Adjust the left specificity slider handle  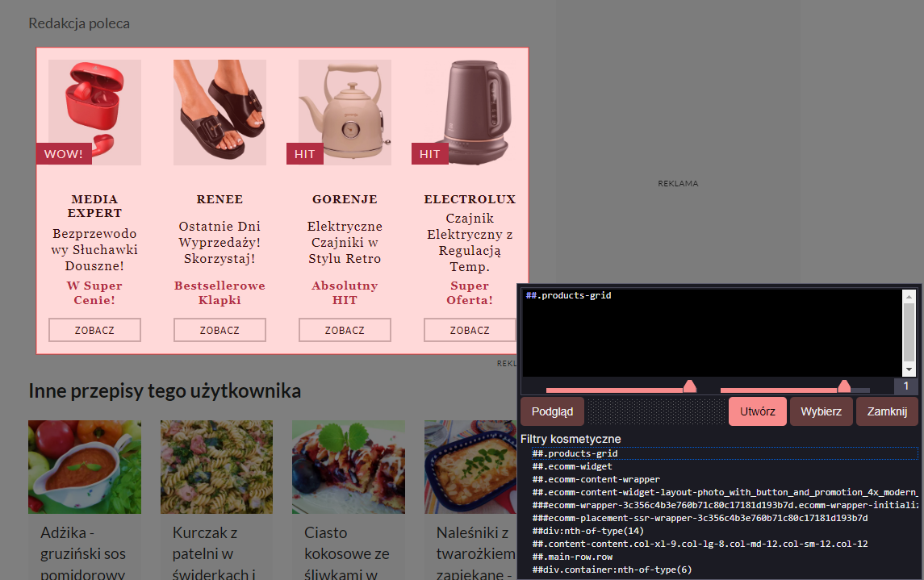click(689, 386)
